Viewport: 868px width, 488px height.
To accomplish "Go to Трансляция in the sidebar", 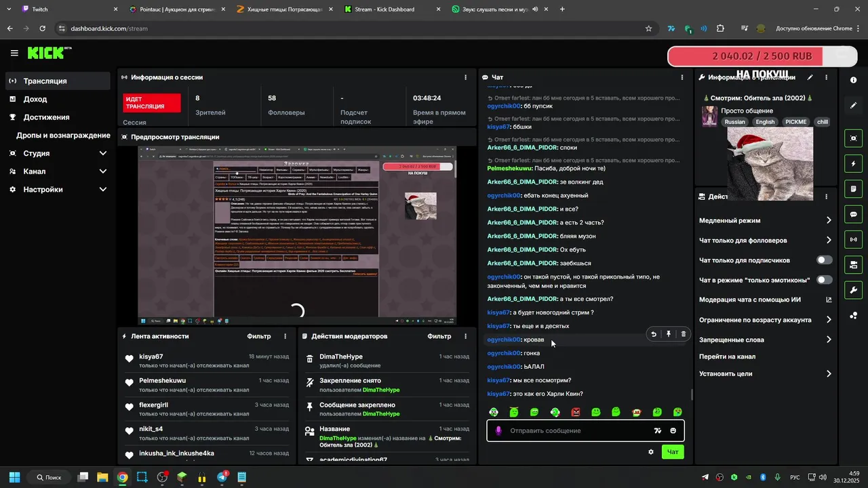I will (57, 81).
